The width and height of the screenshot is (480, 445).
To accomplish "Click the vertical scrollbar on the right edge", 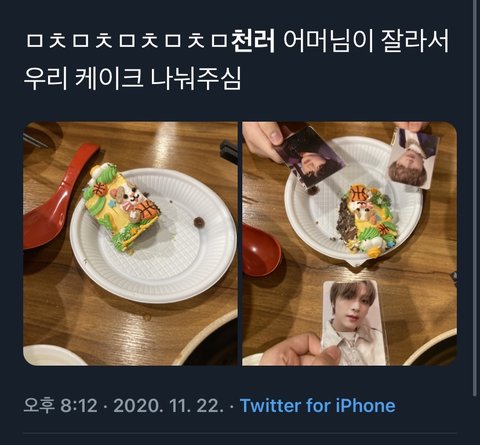I will point(475,198).
